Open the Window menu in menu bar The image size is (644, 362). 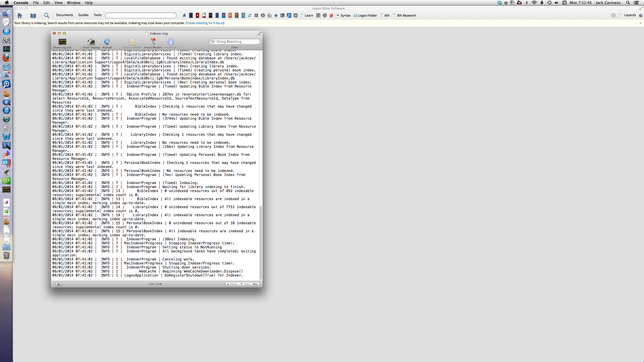tap(73, 3)
